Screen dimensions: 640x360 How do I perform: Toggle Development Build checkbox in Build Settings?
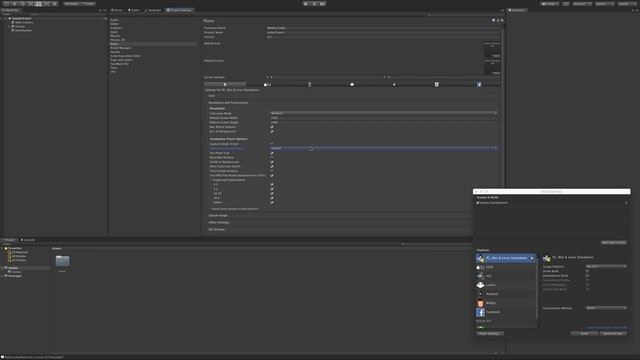pos(587,276)
